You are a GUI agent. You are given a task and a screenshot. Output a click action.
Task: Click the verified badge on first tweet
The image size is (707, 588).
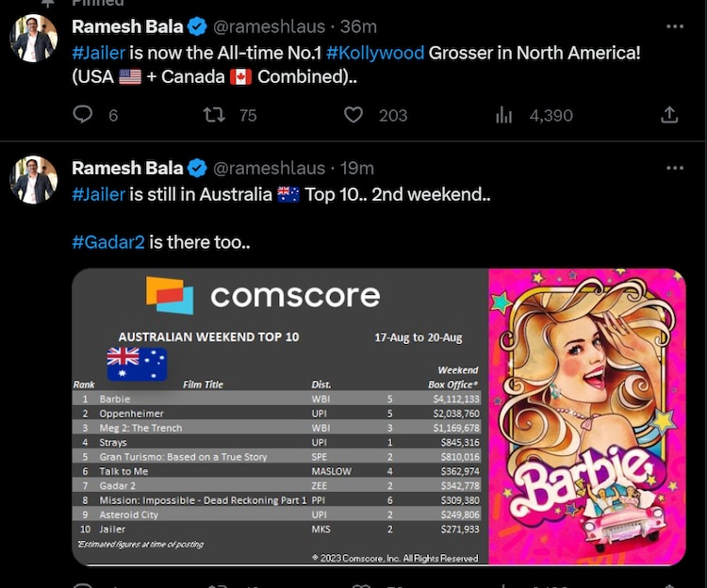(197, 26)
